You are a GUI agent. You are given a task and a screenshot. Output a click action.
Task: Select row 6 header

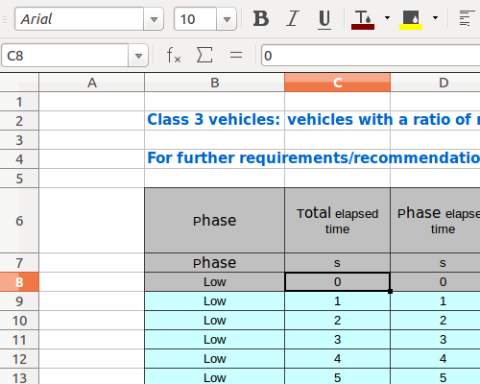(x=19, y=220)
